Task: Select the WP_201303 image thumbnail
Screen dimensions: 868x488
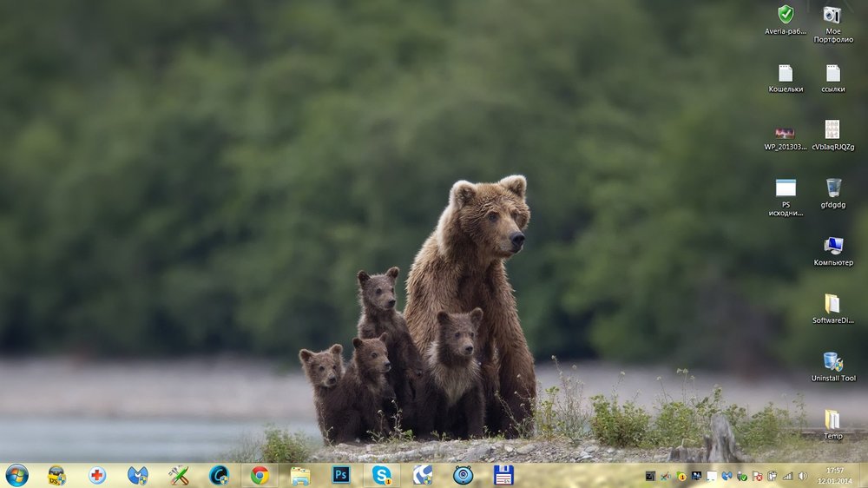Action: point(785,132)
